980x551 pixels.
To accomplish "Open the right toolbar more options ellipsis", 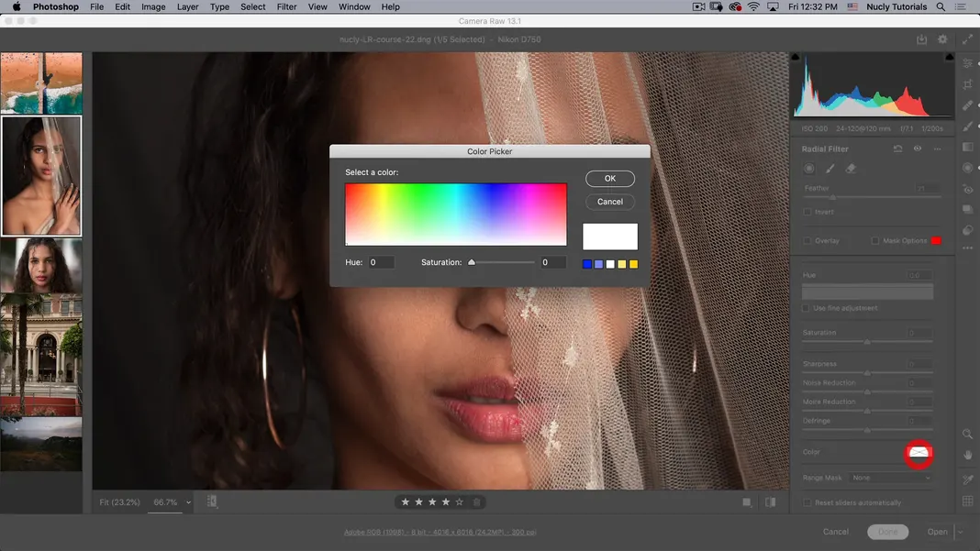I will [x=967, y=248].
